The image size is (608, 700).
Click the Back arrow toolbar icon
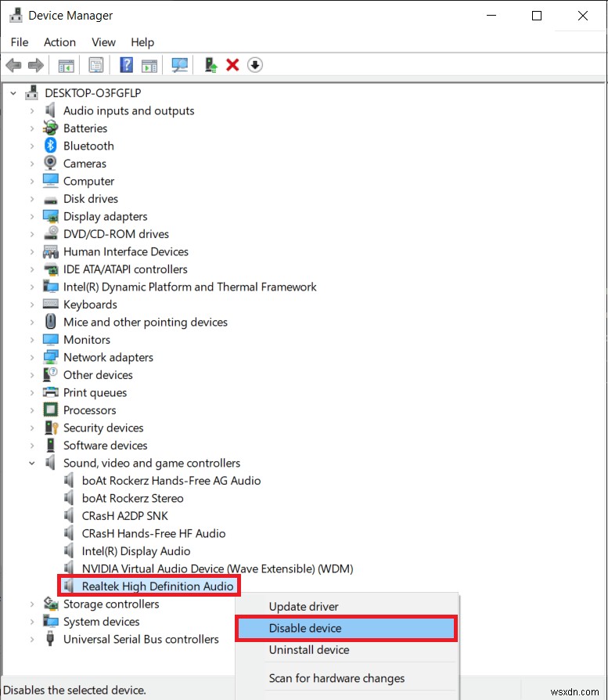pyautogui.click(x=13, y=65)
